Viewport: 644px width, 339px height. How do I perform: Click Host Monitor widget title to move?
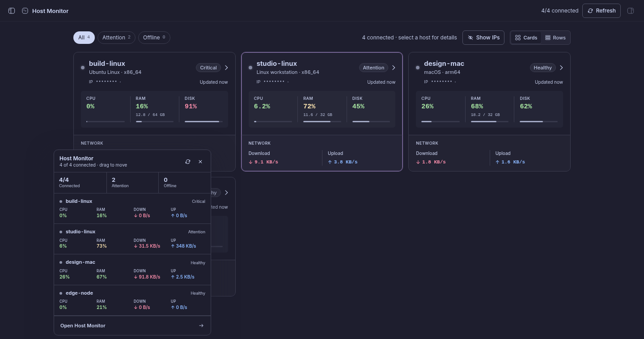76,159
